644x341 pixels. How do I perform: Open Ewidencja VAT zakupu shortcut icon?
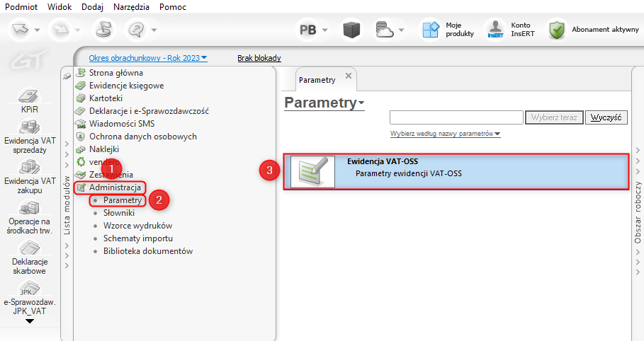click(29, 168)
